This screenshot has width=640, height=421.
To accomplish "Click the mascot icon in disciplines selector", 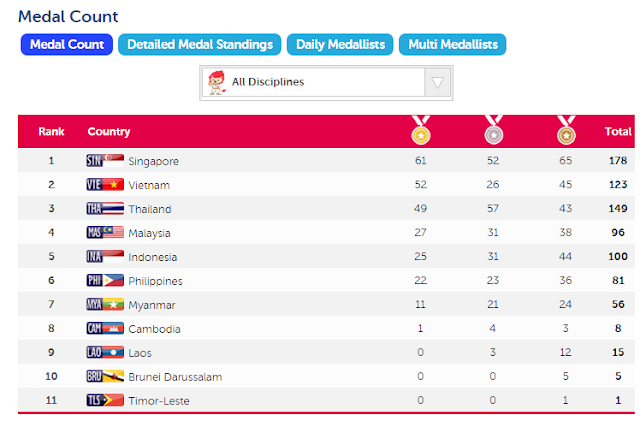I will (x=217, y=82).
